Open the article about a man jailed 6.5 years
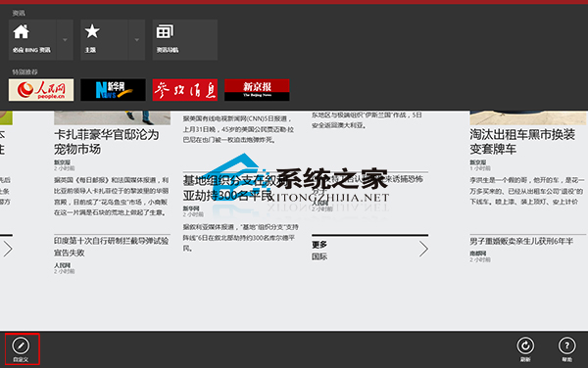The image size is (588, 368). coord(521,241)
